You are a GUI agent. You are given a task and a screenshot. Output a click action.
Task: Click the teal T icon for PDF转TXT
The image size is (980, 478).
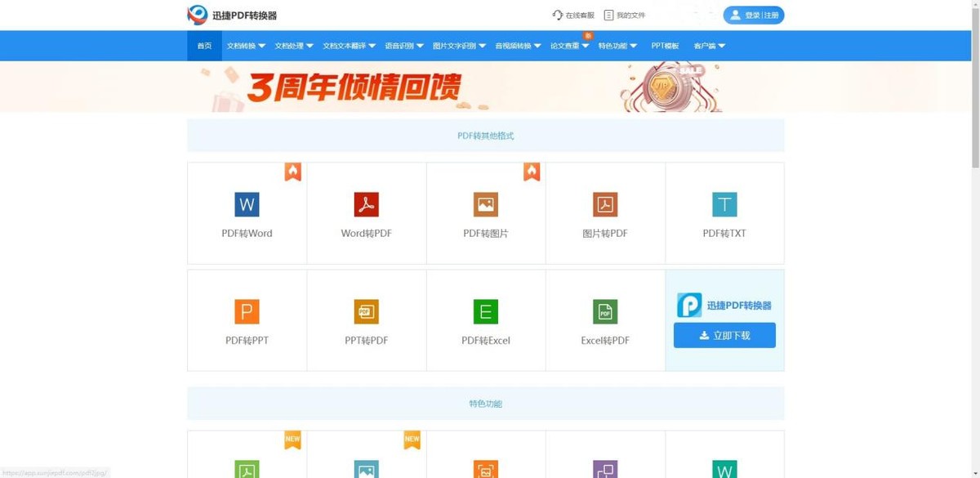pyautogui.click(x=724, y=204)
